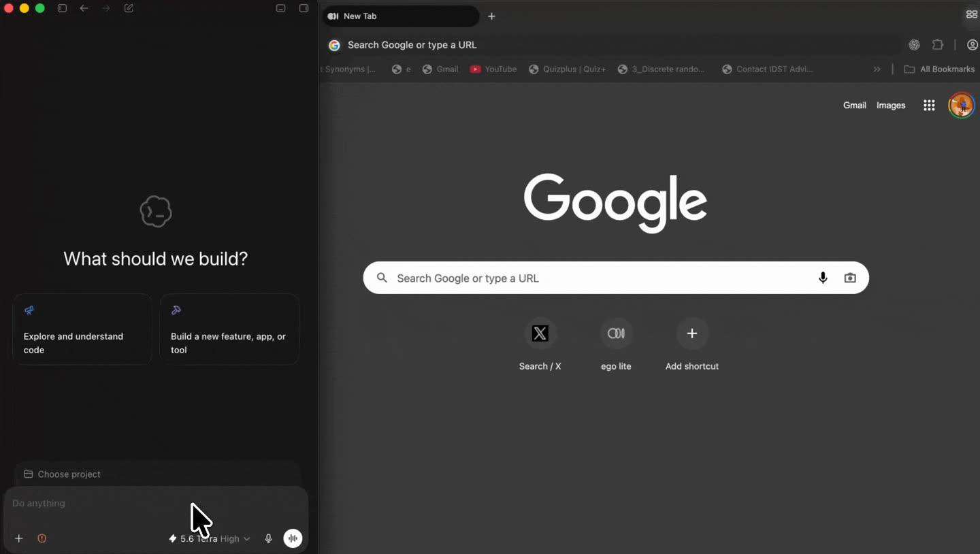
Task: Click the Google logo
Action: (616, 203)
